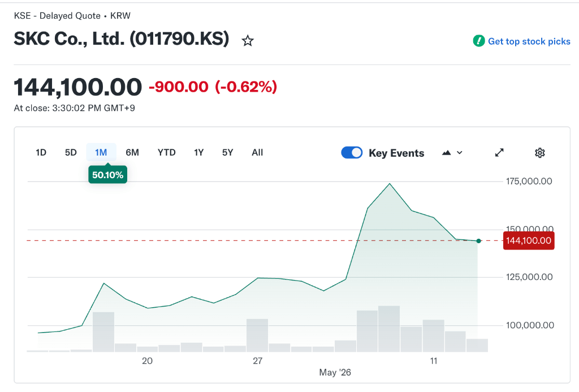Switch chart to YTD range
The image size is (579, 392).
pyautogui.click(x=167, y=153)
